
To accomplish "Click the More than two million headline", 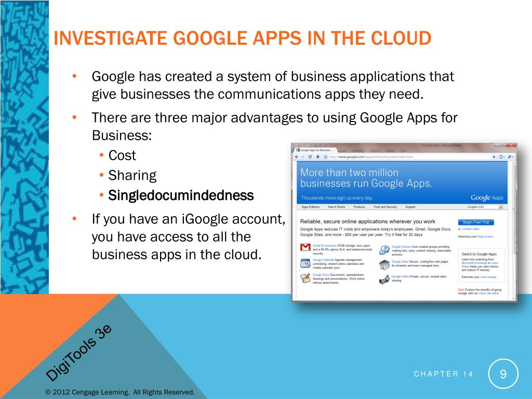I will point(366,178).
